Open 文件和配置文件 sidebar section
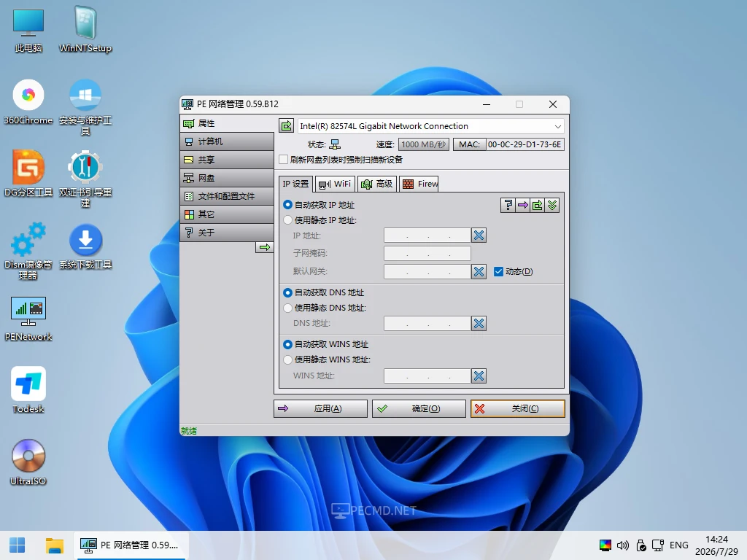Image resolution: width=747 pixels, height=560 pixels. coord(227,195)
